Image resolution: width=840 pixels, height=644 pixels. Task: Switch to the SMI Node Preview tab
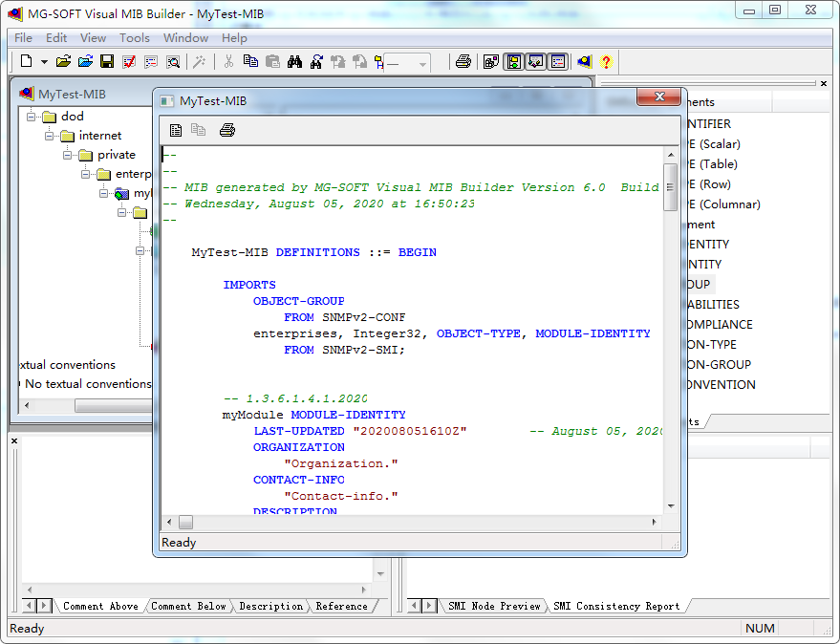(x=494, y=606)
